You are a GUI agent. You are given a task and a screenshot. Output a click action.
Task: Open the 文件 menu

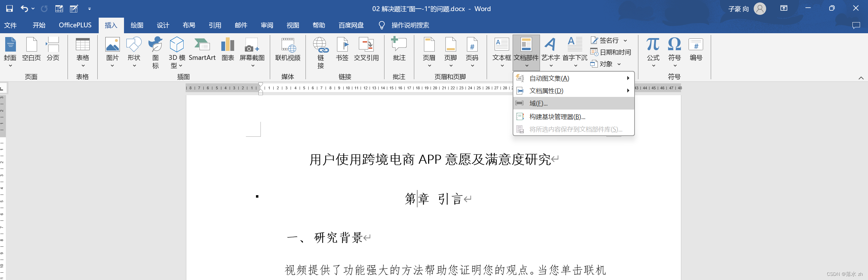pos(10,25)
